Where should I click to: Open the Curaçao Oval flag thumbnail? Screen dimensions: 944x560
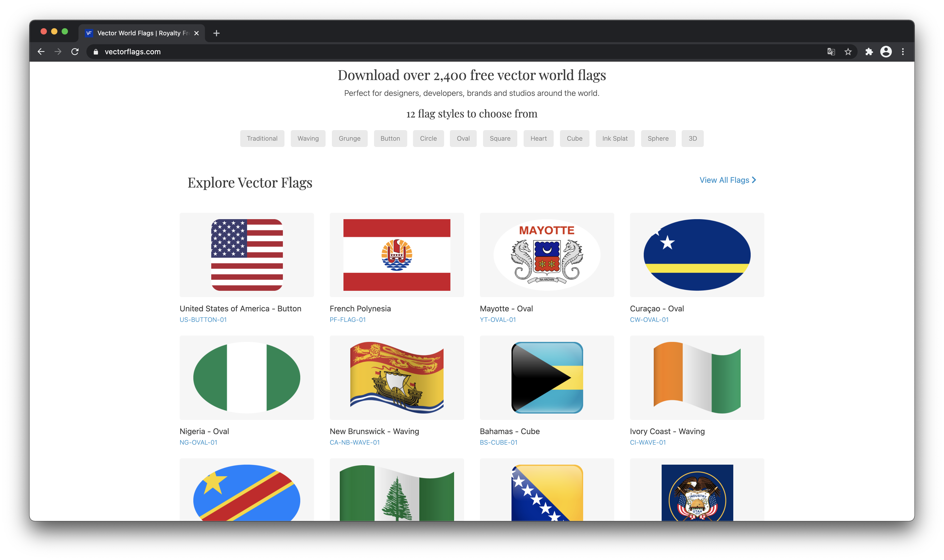coord(696,255)
